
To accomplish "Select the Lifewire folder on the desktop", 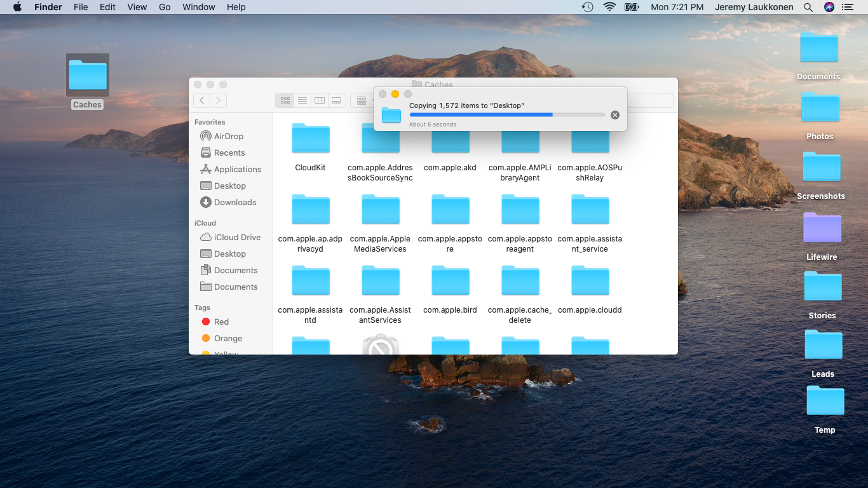I will tap(822, 229).
